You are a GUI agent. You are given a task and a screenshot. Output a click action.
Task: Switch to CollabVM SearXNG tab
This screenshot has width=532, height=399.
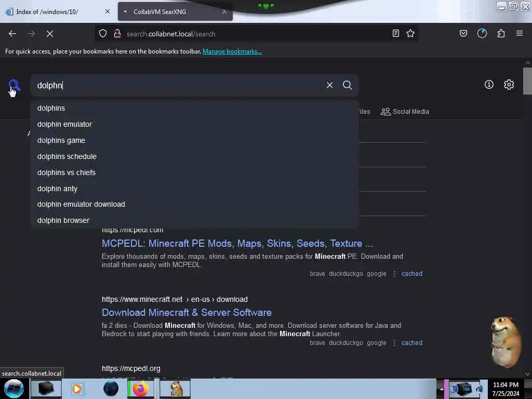[175, 11]
